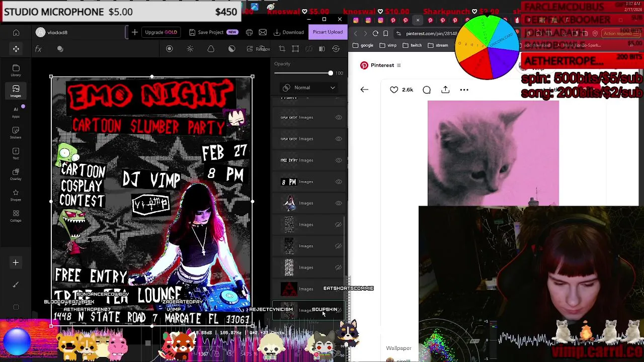The width and height of the screenshot is (644, 362).
Task: Open the Overlay panel
Action: pos(16,174)
